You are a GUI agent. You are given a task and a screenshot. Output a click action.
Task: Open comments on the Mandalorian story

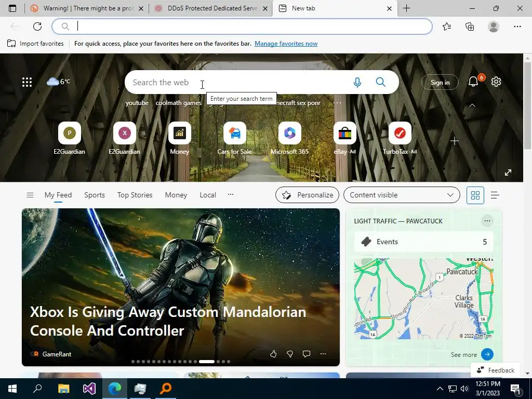pos(307,354)
